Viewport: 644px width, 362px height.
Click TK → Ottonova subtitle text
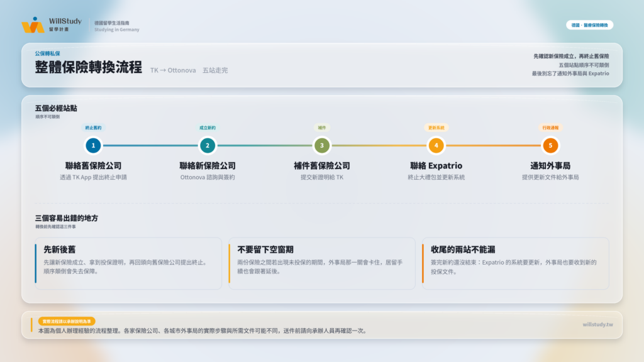coord(173,70)
